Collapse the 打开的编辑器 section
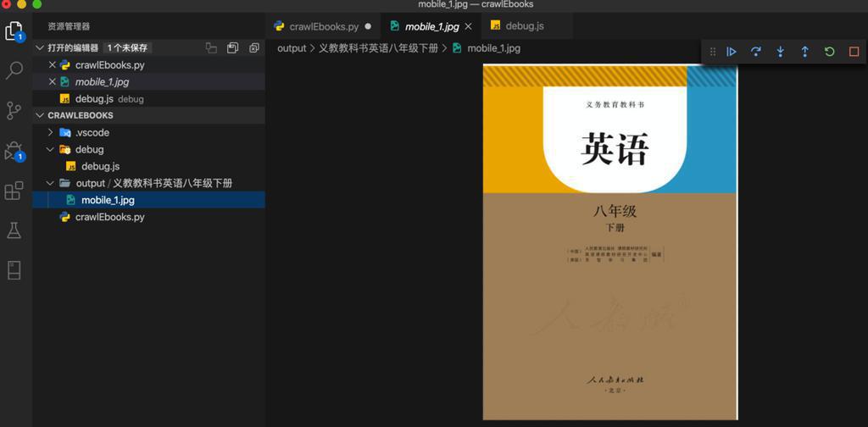The image size is (868, 427). (40, 48)
